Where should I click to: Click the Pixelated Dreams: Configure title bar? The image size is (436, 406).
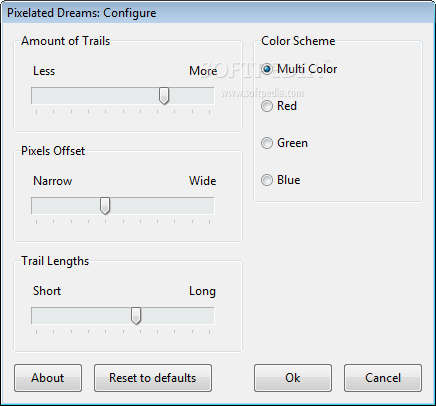pyautogui.click(x=218, y=13)
